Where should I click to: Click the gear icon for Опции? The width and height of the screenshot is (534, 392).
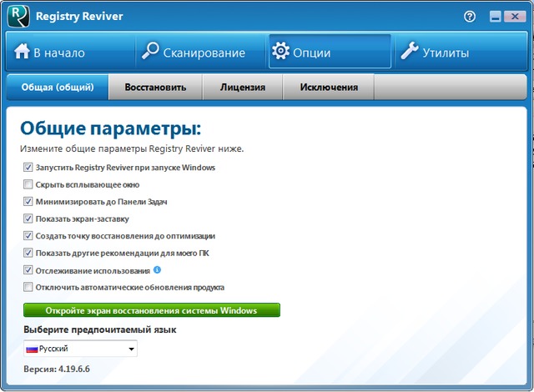click(281, 53)
